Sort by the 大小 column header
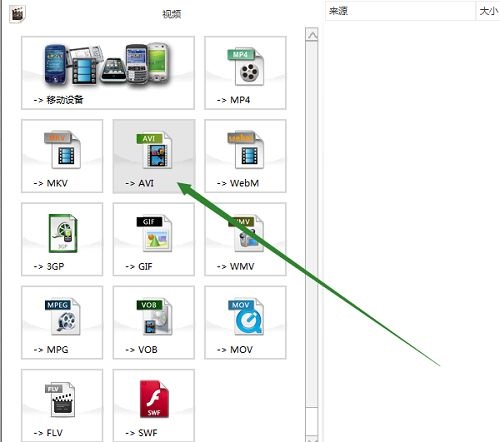The height and width of the screenshot is (442, 500). click(x=488, y=11)
